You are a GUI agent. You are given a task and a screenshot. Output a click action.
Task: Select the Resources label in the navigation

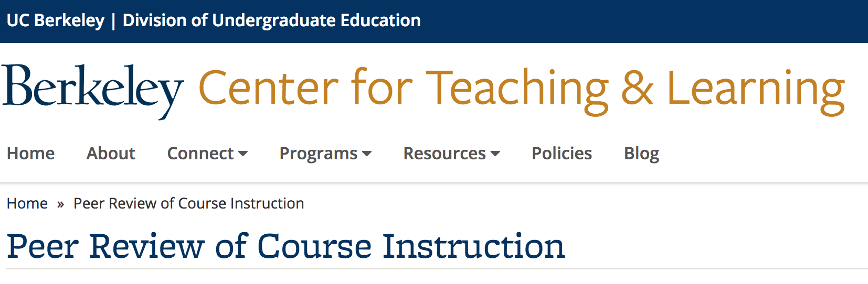point(444,154)
